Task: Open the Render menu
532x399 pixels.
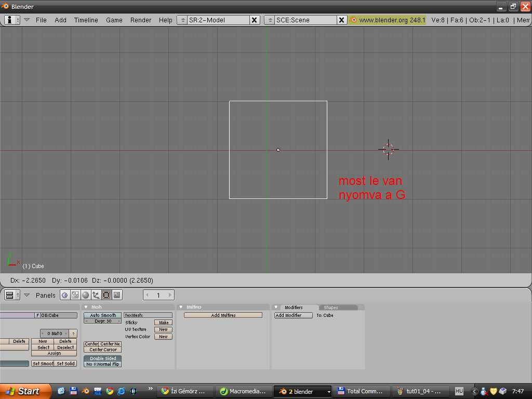Action: pyautogui.click(x=141, y=20)
